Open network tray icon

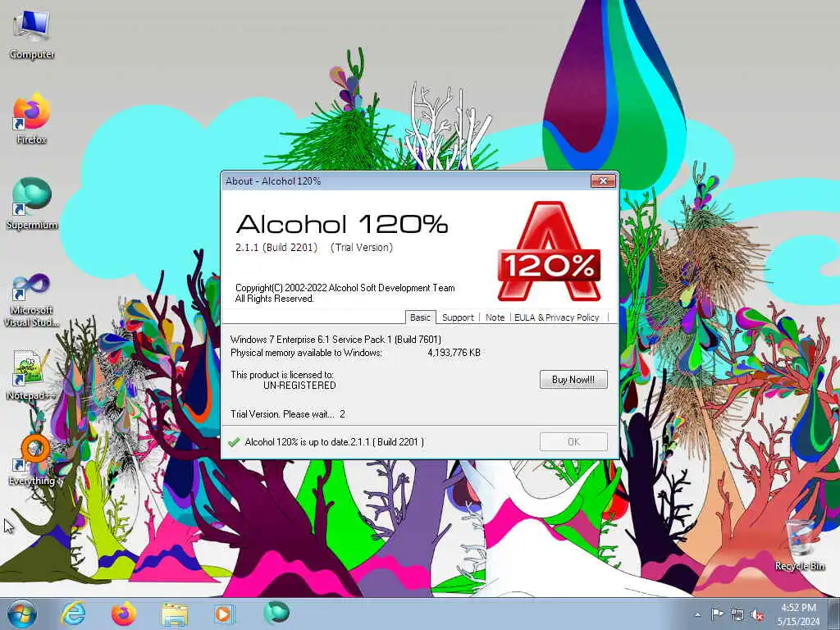click(737, 614)
